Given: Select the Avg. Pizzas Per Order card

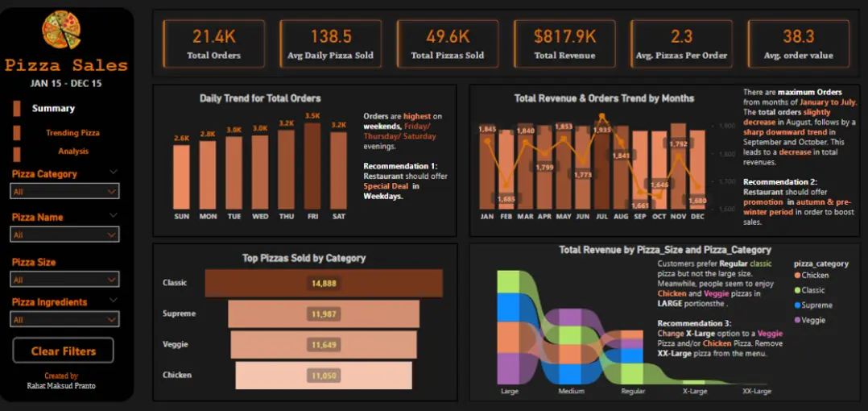Looking at the screenshot, I should pyautogui.click(x=681, y=44).
